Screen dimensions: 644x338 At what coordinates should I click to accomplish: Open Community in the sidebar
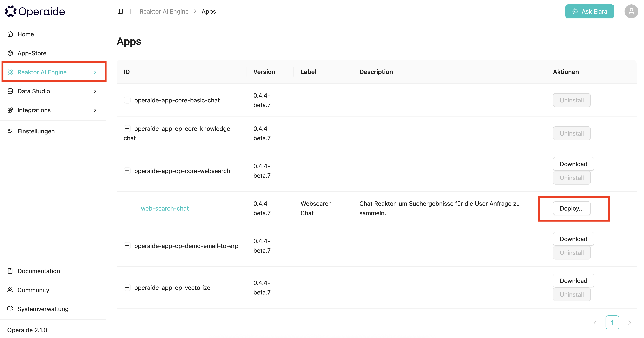coord(53,290)
